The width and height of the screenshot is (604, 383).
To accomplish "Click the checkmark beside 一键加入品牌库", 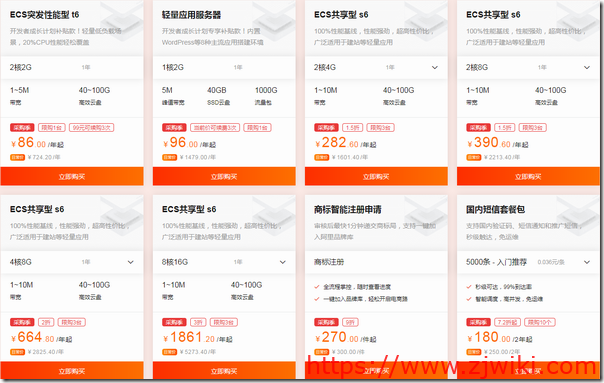I will (x=317, y=299).
